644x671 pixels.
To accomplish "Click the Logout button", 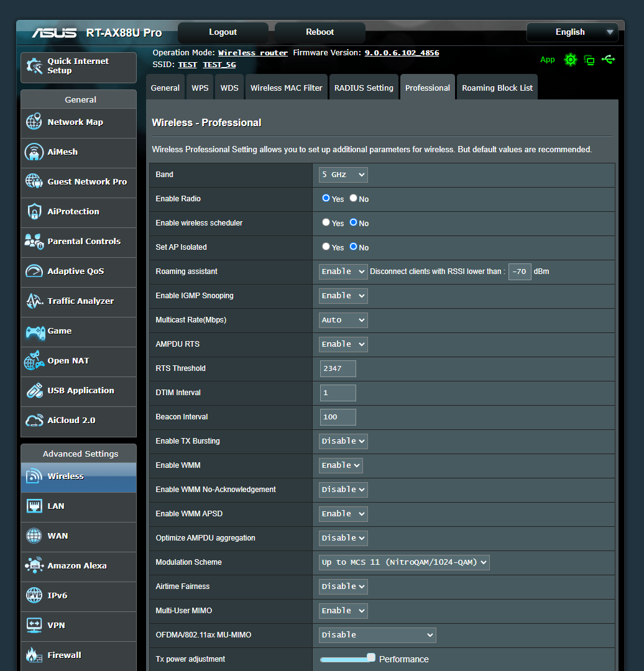I will pos(223,32).
